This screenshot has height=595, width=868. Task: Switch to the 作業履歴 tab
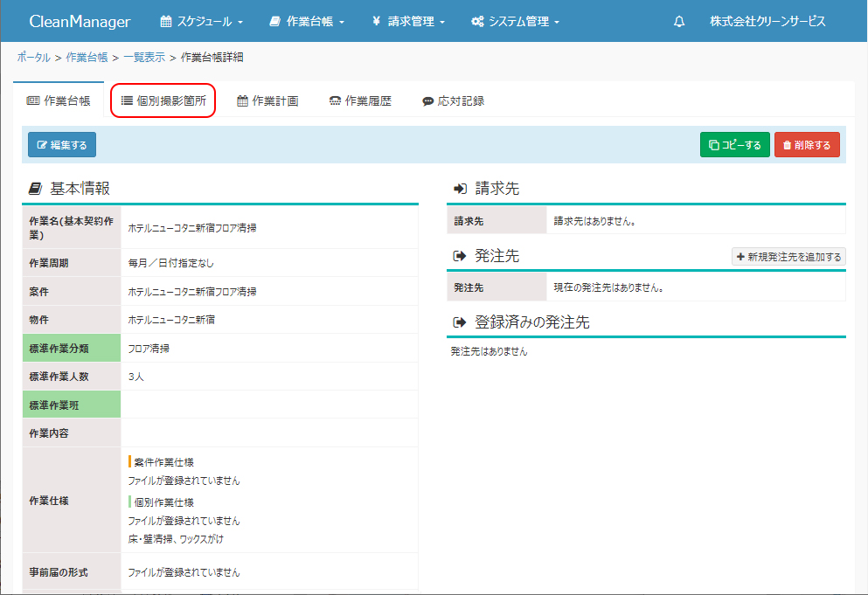coord(360,101)
